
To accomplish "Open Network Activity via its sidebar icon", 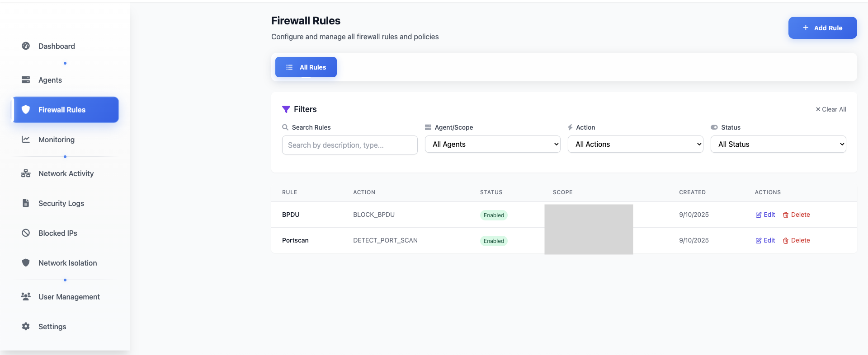I will point(26,173).
